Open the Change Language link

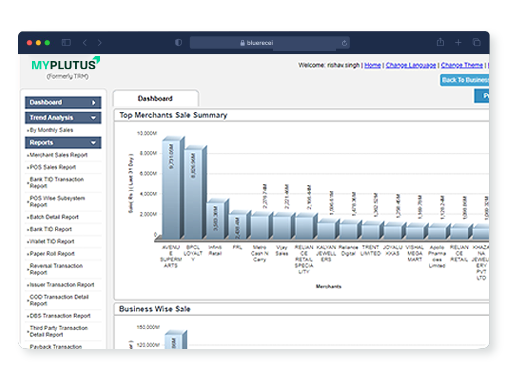(x=411, y=65)
